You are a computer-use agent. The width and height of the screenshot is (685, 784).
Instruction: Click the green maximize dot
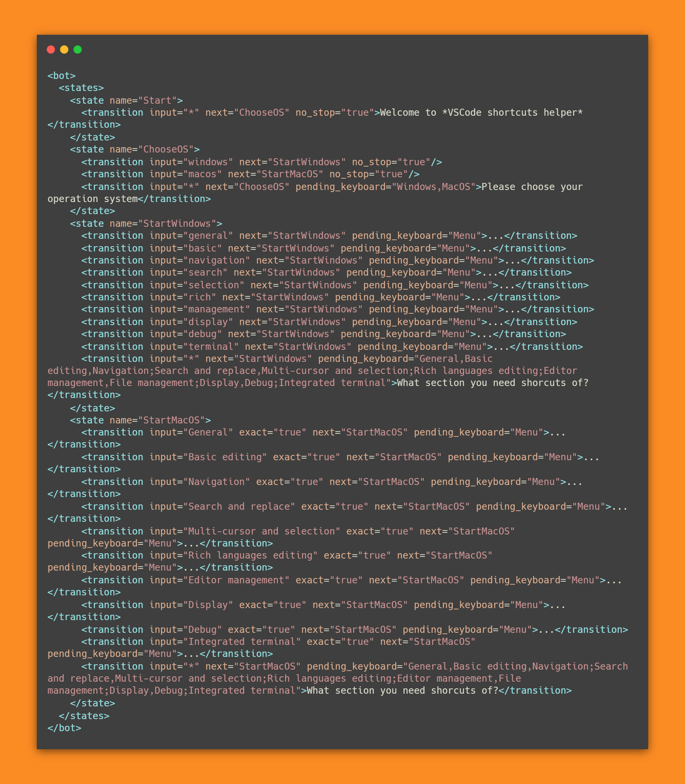78,49
